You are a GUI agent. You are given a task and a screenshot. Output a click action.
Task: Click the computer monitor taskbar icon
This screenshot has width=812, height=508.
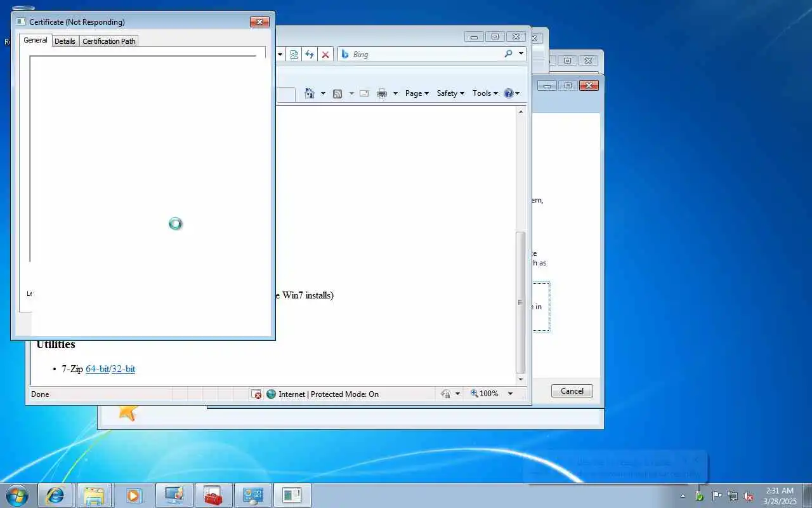click(174, 495)
